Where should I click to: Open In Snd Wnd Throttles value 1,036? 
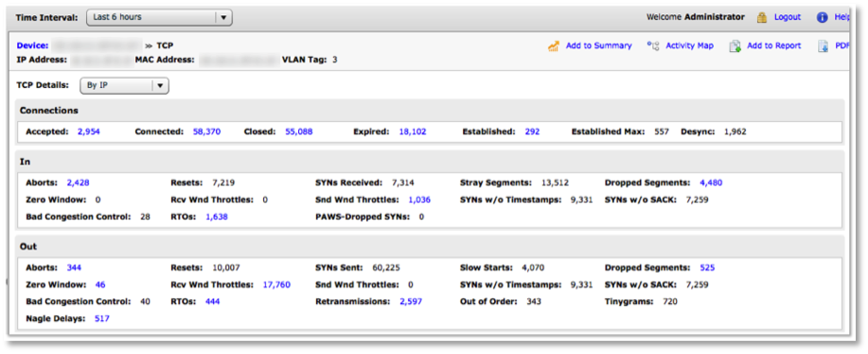(x=419, y=200)
